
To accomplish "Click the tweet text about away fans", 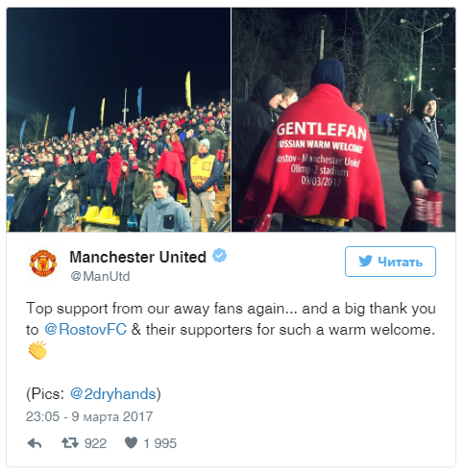I will 231,319.
